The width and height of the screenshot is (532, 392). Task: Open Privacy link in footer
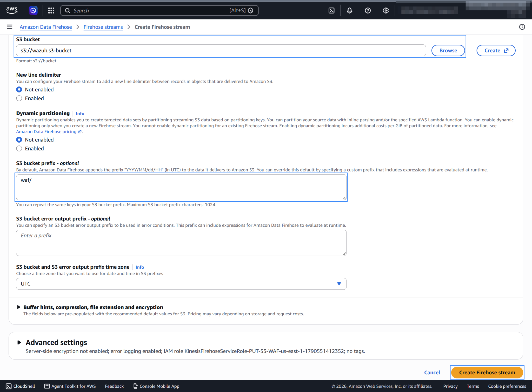coord(450,386)
